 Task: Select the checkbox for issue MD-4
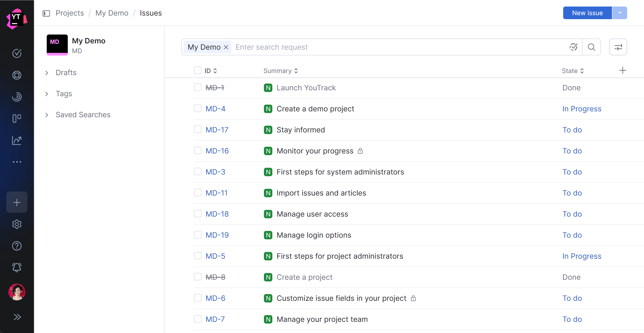[x=197, y=108]
